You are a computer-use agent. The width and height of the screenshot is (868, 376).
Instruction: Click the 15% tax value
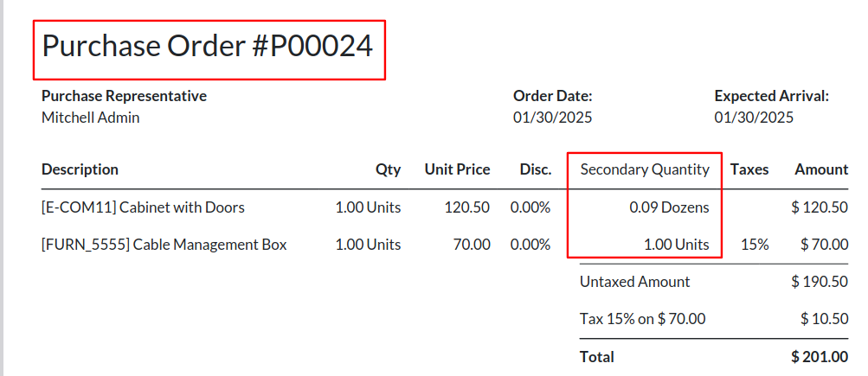(755, 245)
